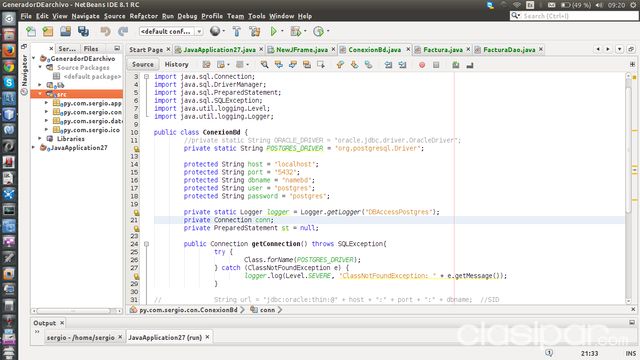The height and width of the screenshot is (360, 640).
Task: Switch to FacturaDao.java tab
Action: pos(509,49)
